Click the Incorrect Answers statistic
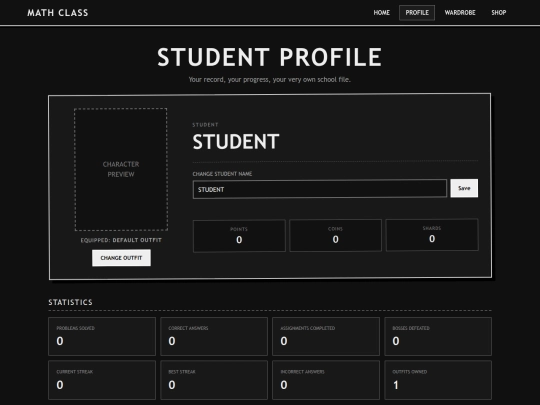Screen dimensions: 540x405 point(326,380)
